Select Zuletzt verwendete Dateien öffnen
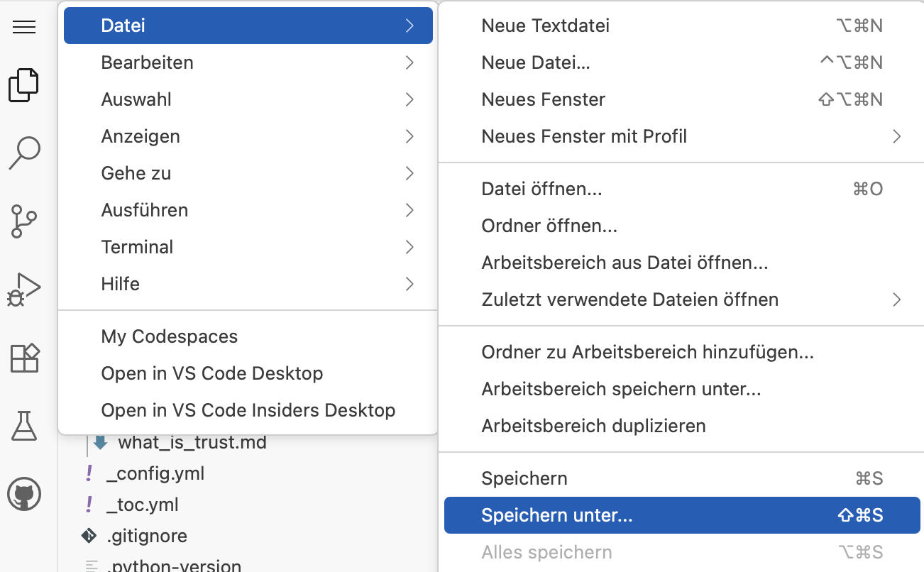Image resolution: width=924 pixels, height=572 pixels. (x=683, y=299)
